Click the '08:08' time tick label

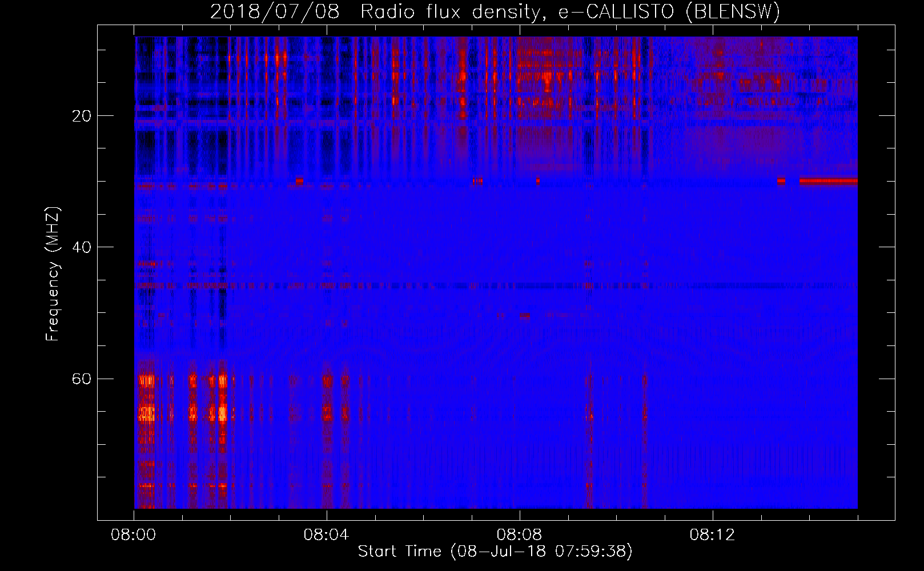(x=519, y=535)
